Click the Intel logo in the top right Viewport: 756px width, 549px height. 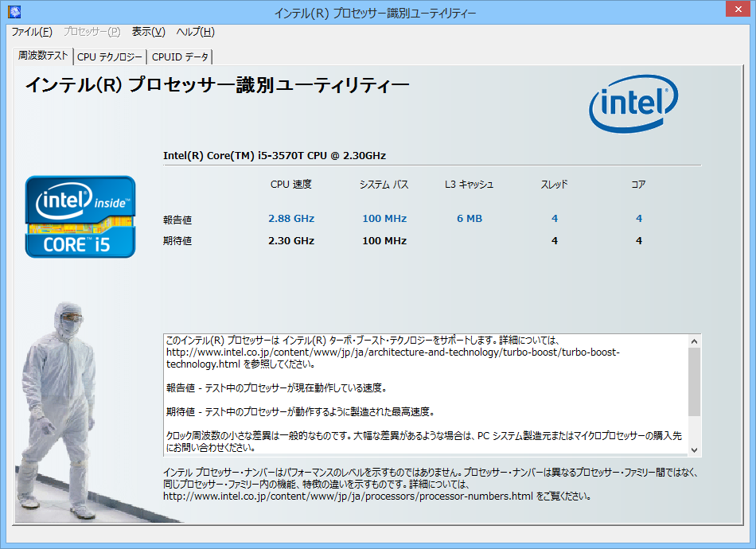pyautogui.click(x=633, y=103)
